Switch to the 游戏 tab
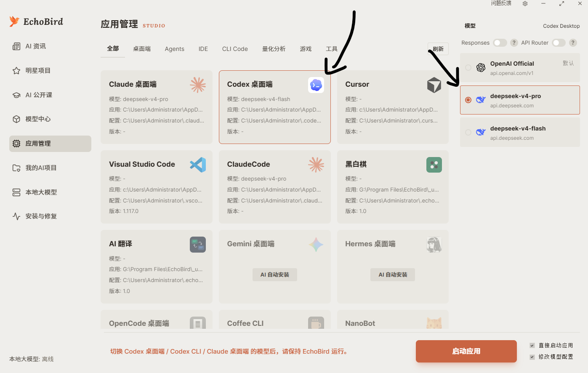The height and width of the screenshot is (373, 588). (x=306, y=49)
